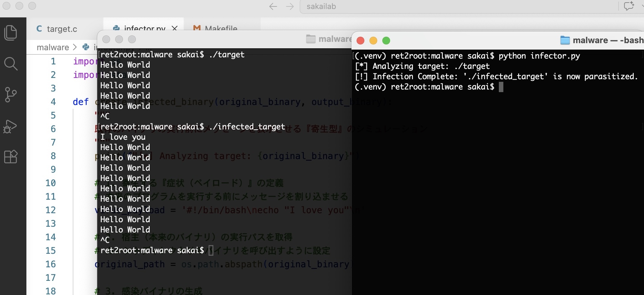Screen dimensions: 644x295
Task: Open the Copilot chat icon in title bar
Action: tap(628, 6)
